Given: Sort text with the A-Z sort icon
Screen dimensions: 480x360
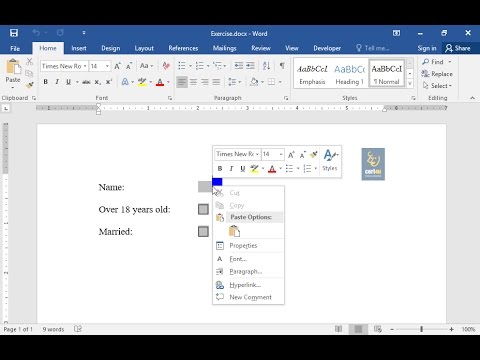Looking at the screenshot, I should pyautogui.click(x=266, y=66).
